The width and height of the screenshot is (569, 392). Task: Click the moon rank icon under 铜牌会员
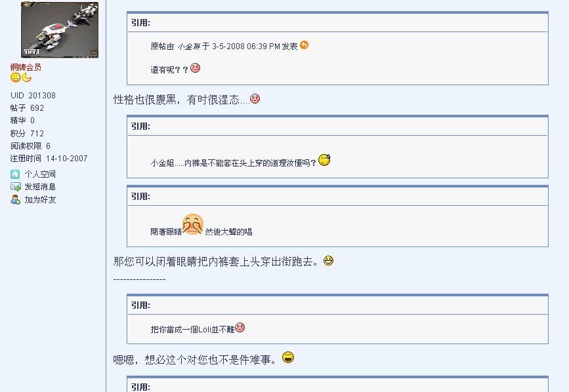coord(26,77)
